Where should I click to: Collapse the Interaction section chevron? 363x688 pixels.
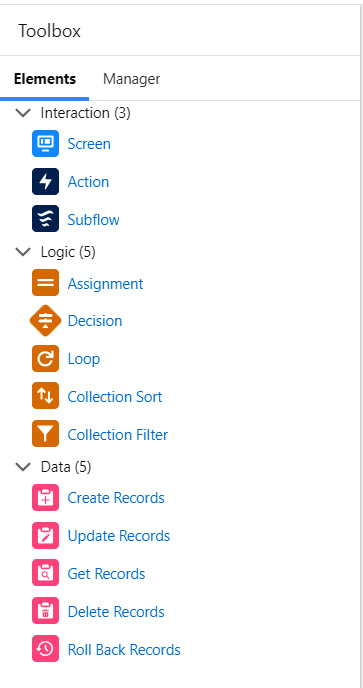coord(23,113)
